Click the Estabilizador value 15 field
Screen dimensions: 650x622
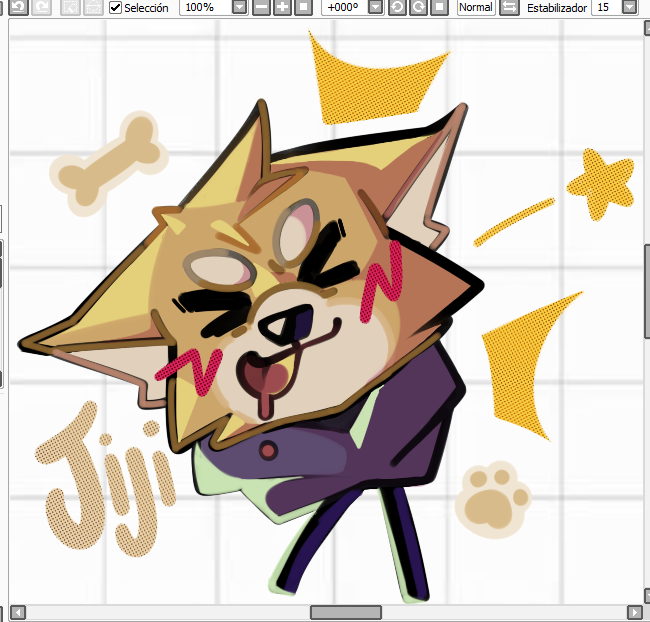tap(607, 7)
